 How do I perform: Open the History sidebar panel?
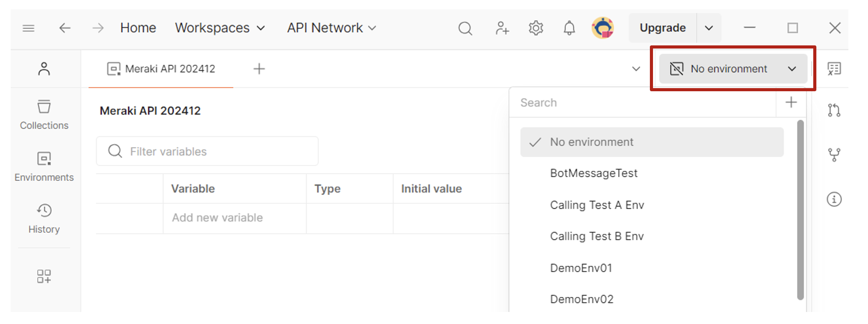pos(44,218)
